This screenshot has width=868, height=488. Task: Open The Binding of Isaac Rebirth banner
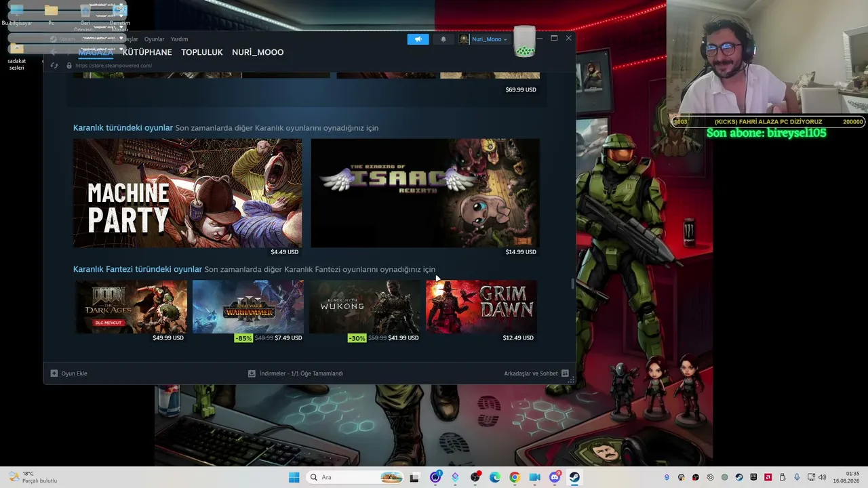[x=425, y=193]
